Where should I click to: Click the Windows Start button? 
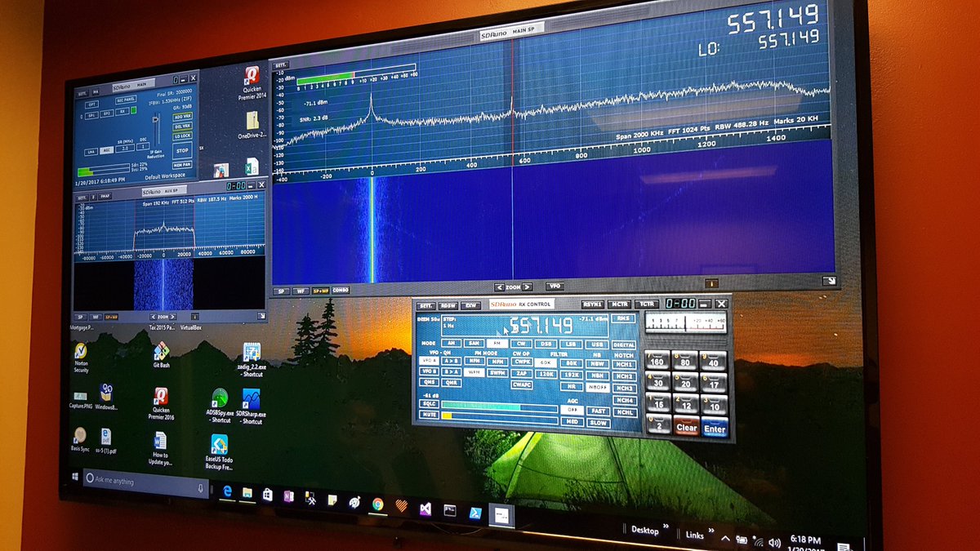pyautogui.click(x=77, y=477)
